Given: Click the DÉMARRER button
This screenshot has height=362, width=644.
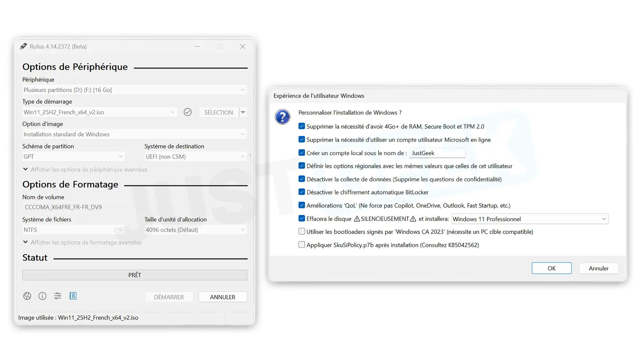Looking at the screenshot, I should (169, 297).
